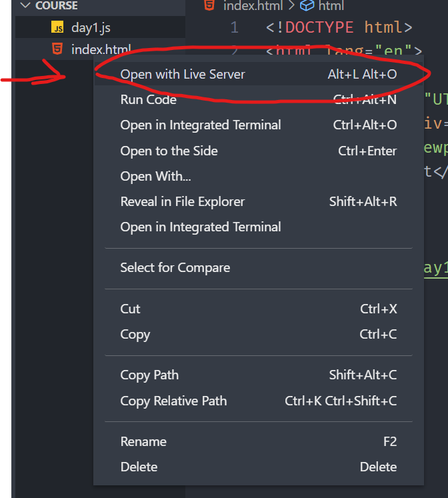448x498 pixels.
Task: Select index.html breadcrumb item
Action: (x=253, y=6)
